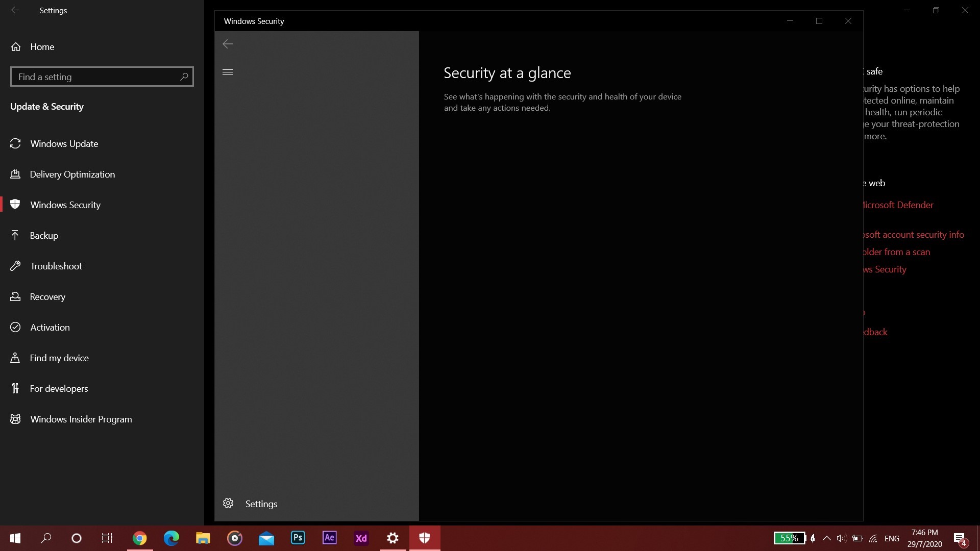The width and height of the screenshot is (980, 551).
Task: Click the Recovery icon in sidebar
Action: point(15,296)
